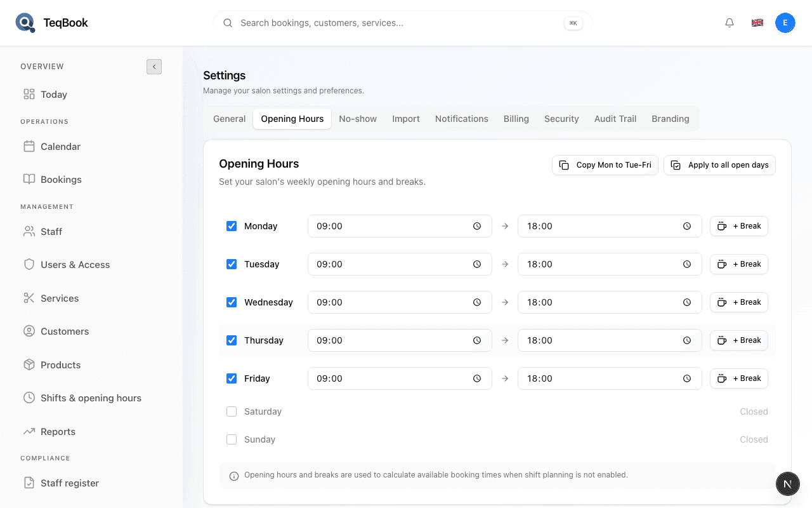812x508 pixels.
Task: Uncheck the Friday checkbox
Action: pos(232,378)
